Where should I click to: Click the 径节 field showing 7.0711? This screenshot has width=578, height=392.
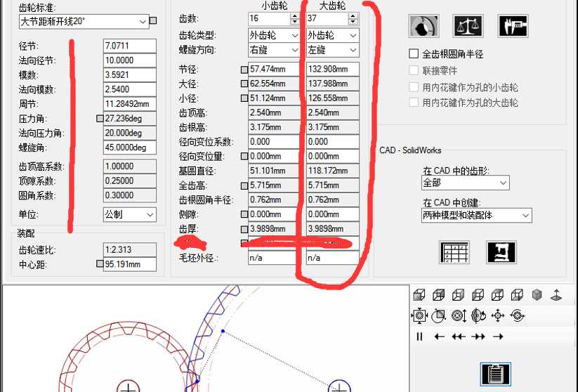[x=130, y=46]
